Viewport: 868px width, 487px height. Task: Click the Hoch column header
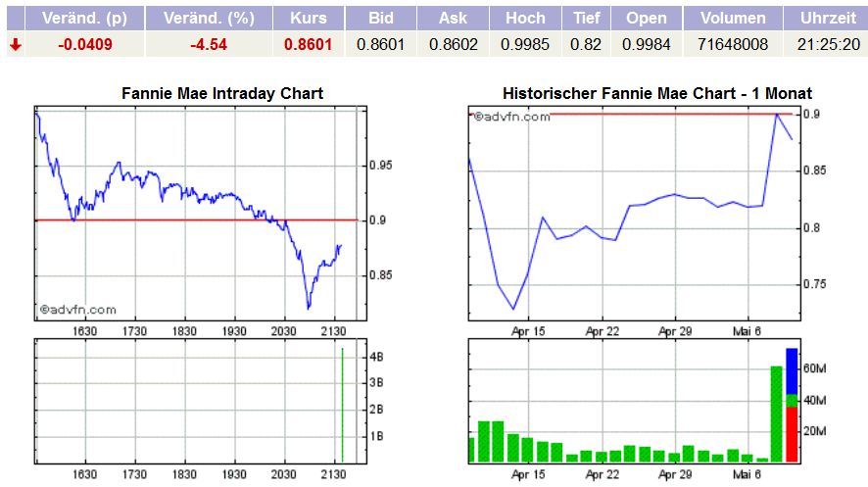[x=525, y=19]
